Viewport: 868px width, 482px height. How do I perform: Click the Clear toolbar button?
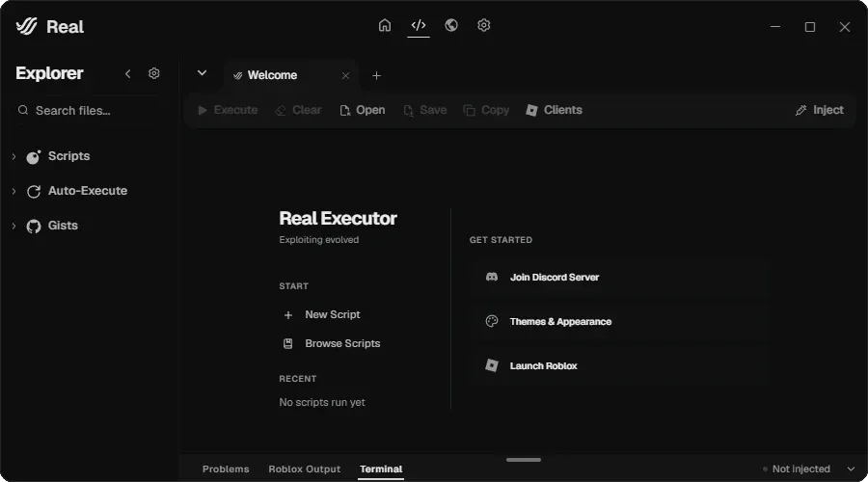(x=298, y=110)
